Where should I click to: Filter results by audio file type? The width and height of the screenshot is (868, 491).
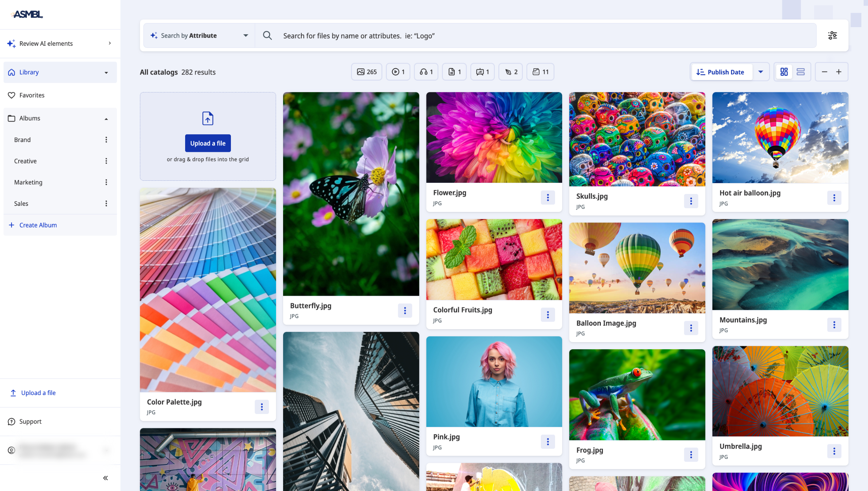pyautogui.click(x=426, y=72)
